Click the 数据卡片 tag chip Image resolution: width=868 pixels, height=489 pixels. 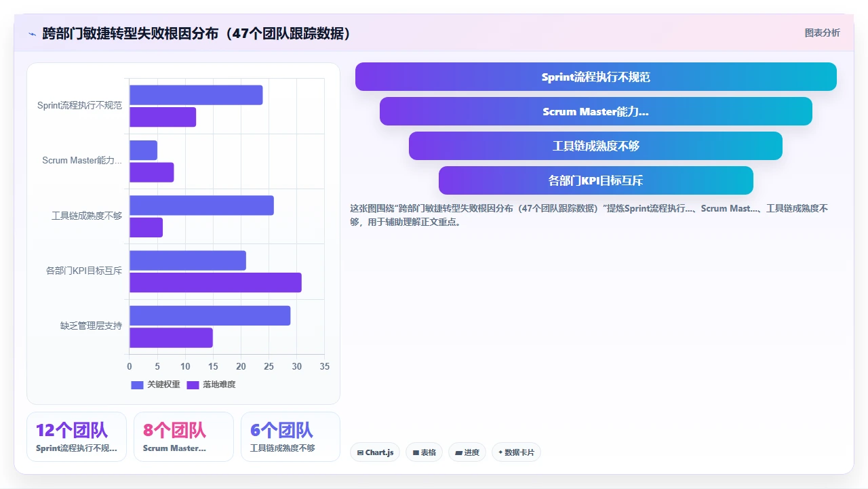point(516,452)
